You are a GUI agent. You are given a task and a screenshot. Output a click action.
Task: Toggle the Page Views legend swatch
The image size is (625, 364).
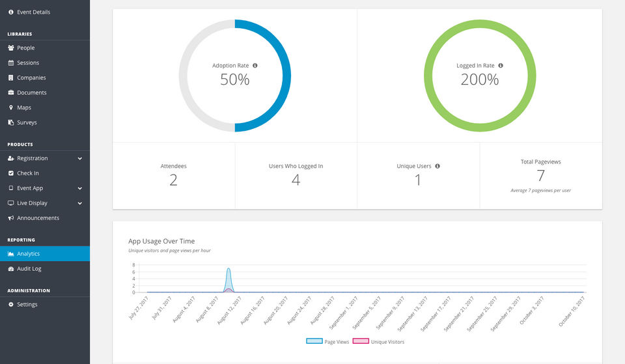(x=314, y=341)
